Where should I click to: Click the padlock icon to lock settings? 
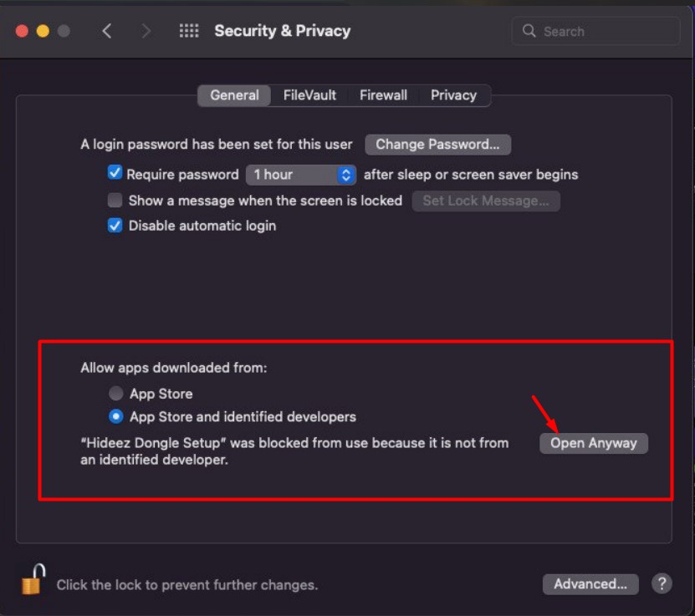33,579
